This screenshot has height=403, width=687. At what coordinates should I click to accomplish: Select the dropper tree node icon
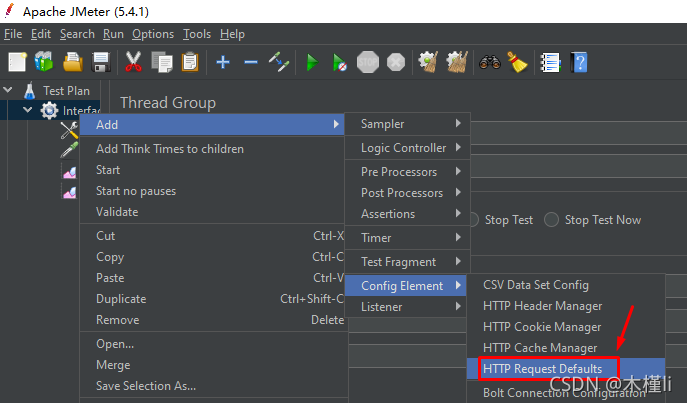tap(69, 149)
